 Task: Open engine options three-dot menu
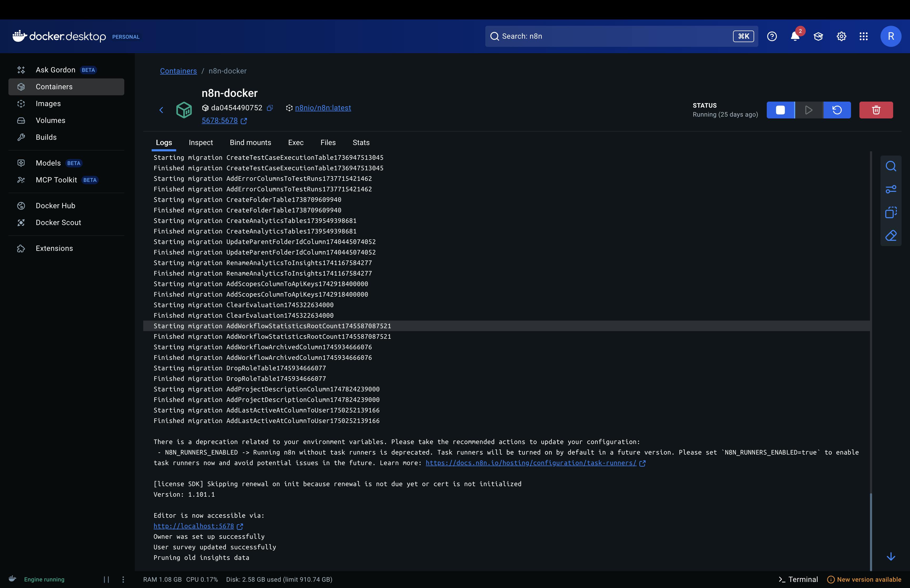point(123,579)
